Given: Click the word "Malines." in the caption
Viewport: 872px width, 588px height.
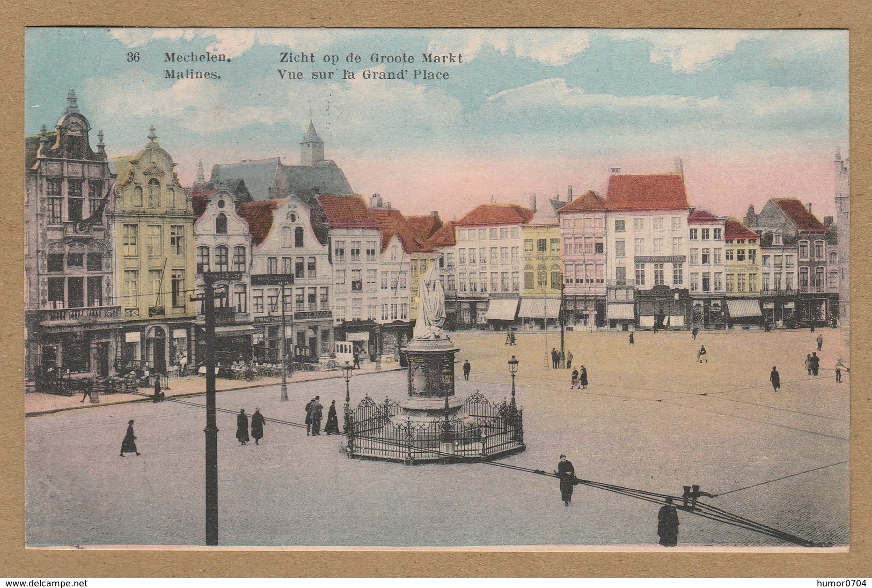Looking at the screenshot, I should coord(193,75).
